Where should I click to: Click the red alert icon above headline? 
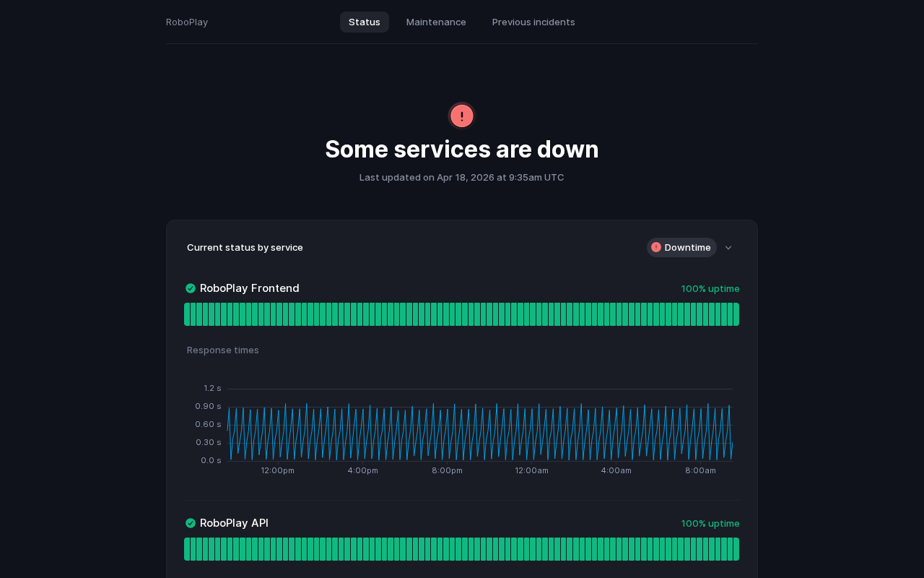pos(462,116)
